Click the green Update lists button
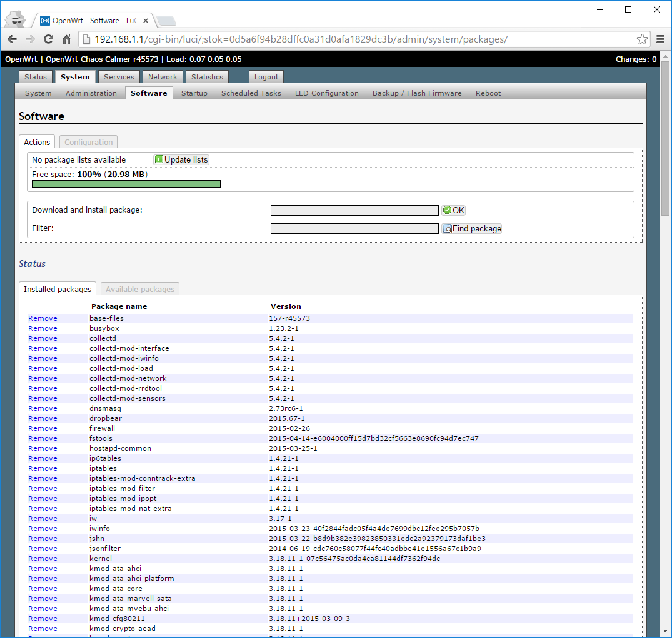 click(x=181, y=159)
